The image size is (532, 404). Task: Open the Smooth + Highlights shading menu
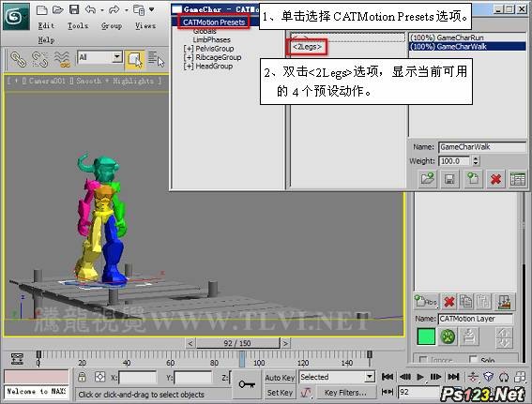(114, 81)
